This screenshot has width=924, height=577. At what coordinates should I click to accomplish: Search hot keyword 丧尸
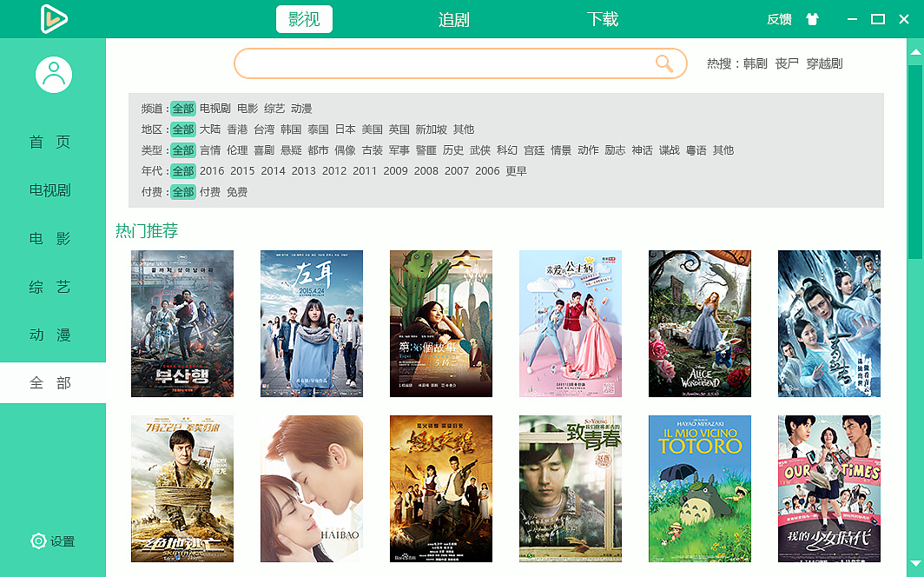pos(788,63)
